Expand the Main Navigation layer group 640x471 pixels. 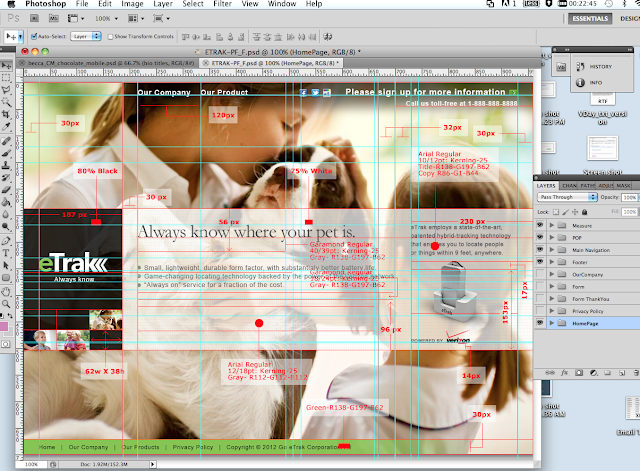[552, 249]
